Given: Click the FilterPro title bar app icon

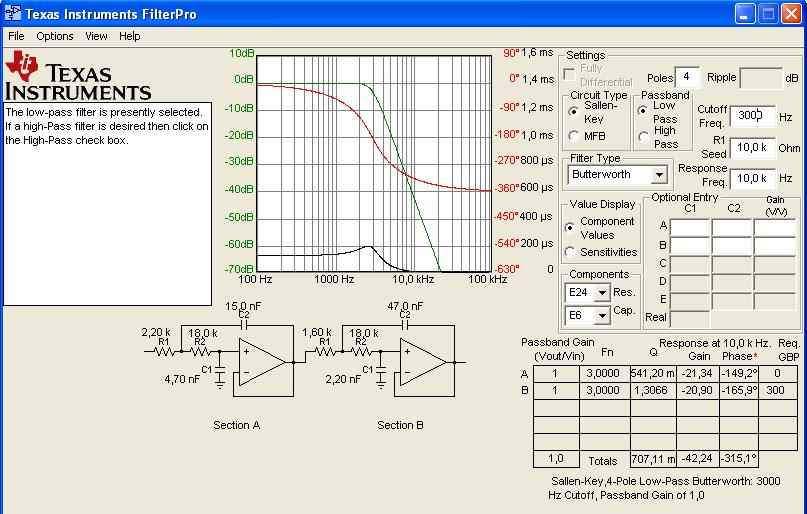Looking at the screenshot, I should click(x=12, y=13).
